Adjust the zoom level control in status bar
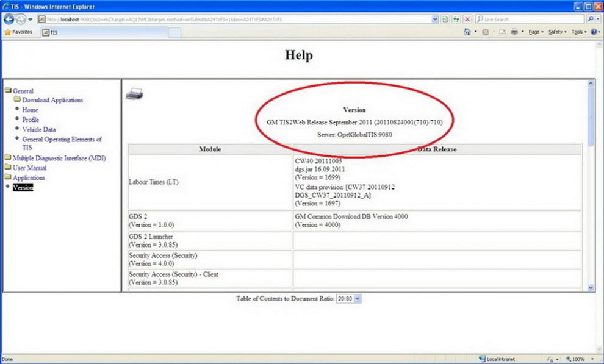 (x=576, y=359)
